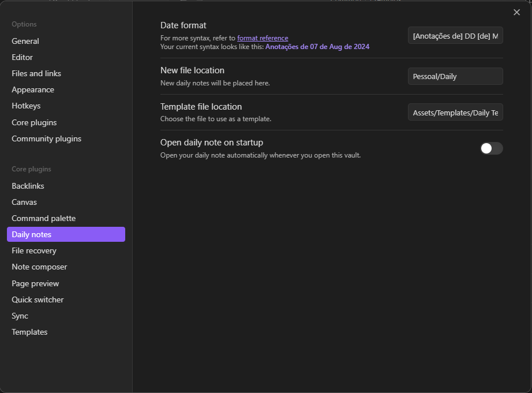Click the 'New file location' setting title
This screenshot has width=532, height=393.
pos(192,70)
